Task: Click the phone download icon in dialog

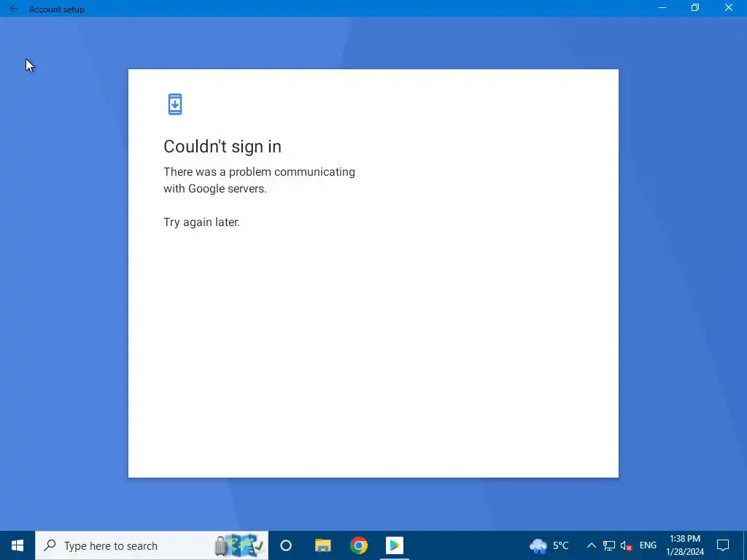Action: tap(175, 104)
